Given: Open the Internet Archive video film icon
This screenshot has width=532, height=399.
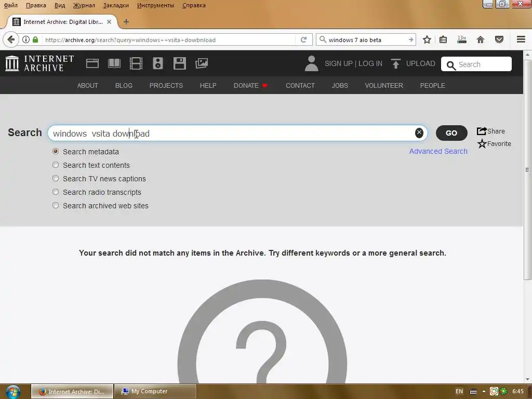Looking at the screenshot, I should click(x=136, y=63).
